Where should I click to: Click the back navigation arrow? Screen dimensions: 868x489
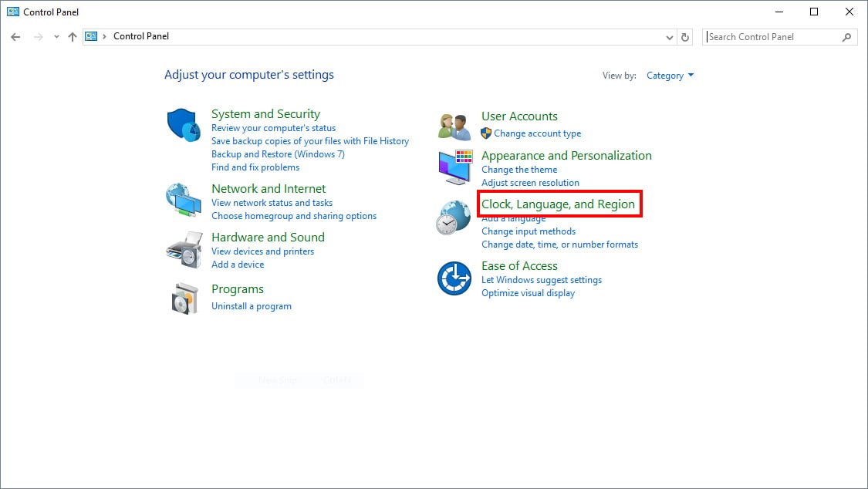pos(15,37)
